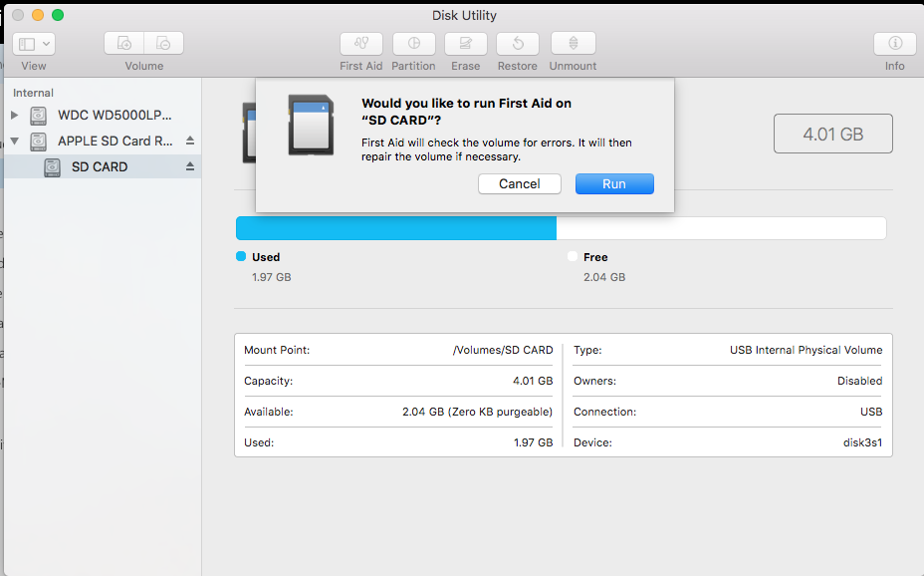Eject the SD CARD volume
The height and width of the screenshot is (576, 924).
point(190,166)
